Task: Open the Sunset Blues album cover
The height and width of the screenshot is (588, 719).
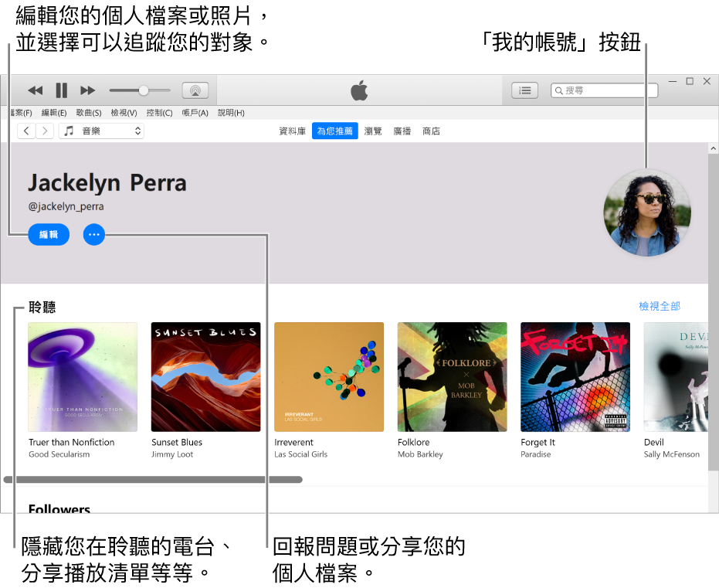Action: [x=206, y=377]
